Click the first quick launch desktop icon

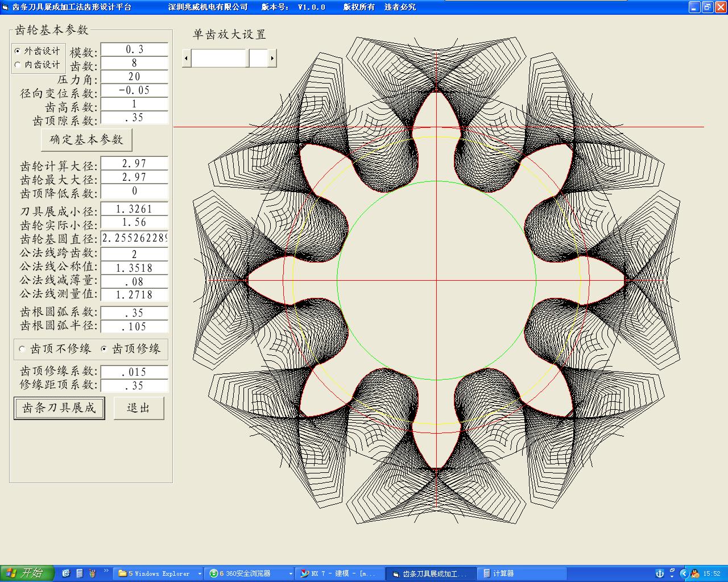pyautogui.click(x=66, y=573)
